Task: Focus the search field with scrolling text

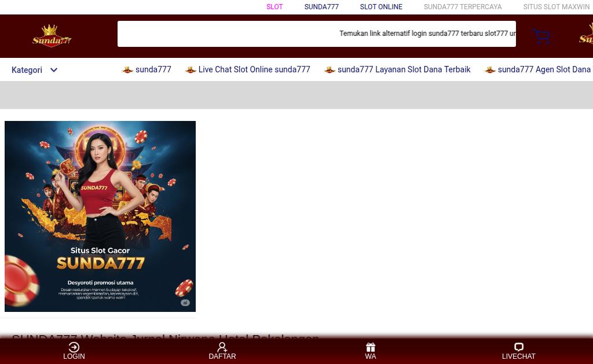Action: tap(317, 34)
